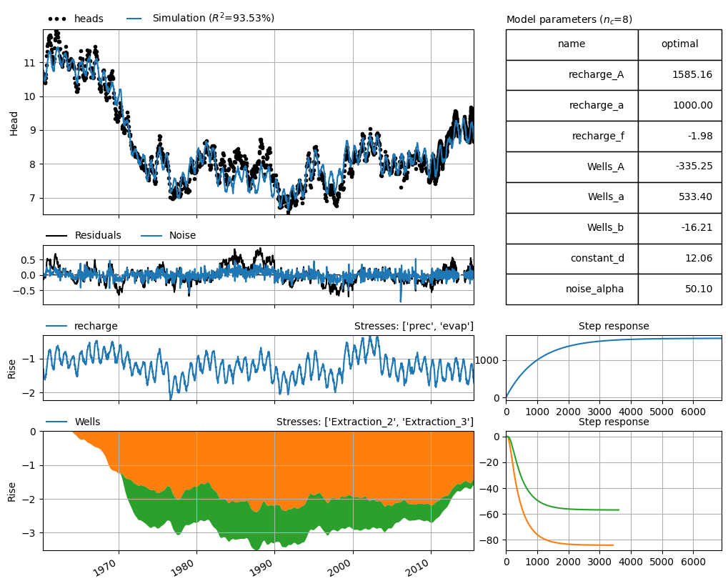Click the recharge legend label
Screen dimensions: 728x586
tap(81, 326)
